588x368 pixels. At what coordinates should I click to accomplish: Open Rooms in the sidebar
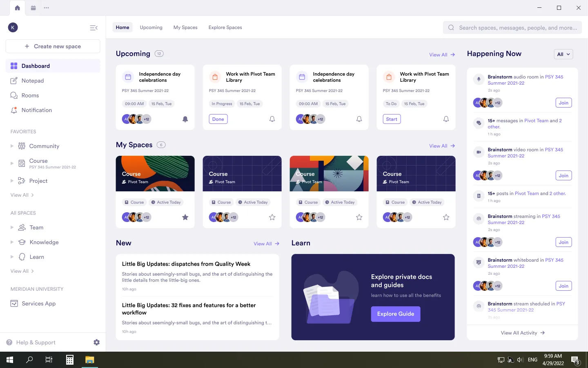30,95
